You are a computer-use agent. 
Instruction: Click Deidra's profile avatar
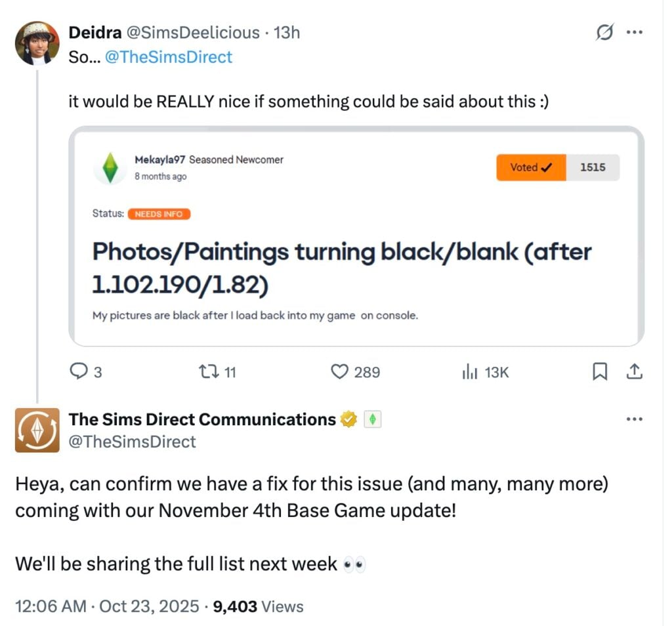tap(37, 43)
